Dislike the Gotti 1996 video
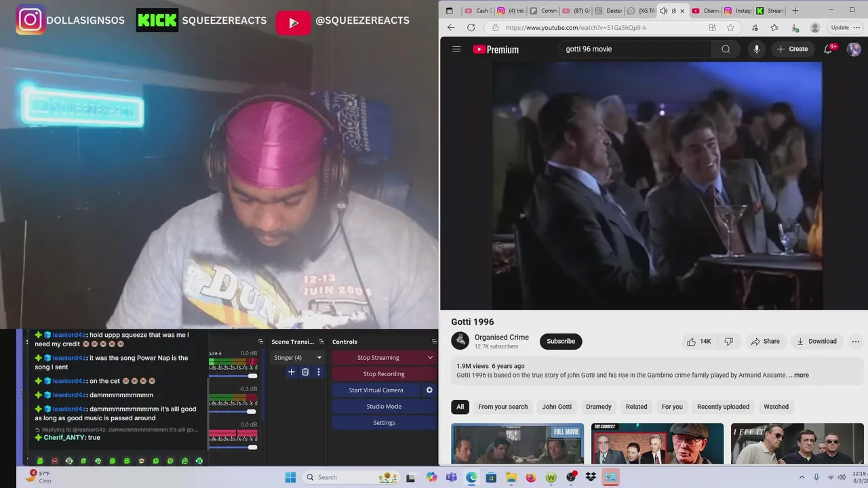868x488 pixels. tap(729, 342)
